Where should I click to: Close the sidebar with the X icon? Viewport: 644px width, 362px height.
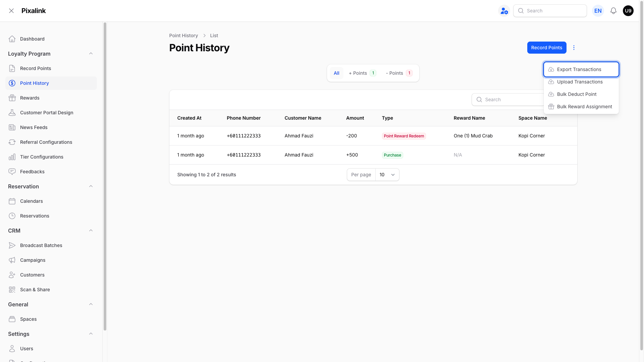pyautogui.click(x=11, y=11)
